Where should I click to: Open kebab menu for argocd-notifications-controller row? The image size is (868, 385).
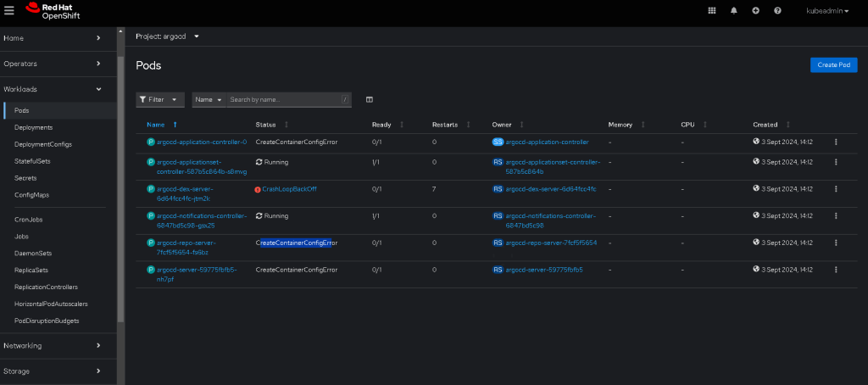click(836, 215)
